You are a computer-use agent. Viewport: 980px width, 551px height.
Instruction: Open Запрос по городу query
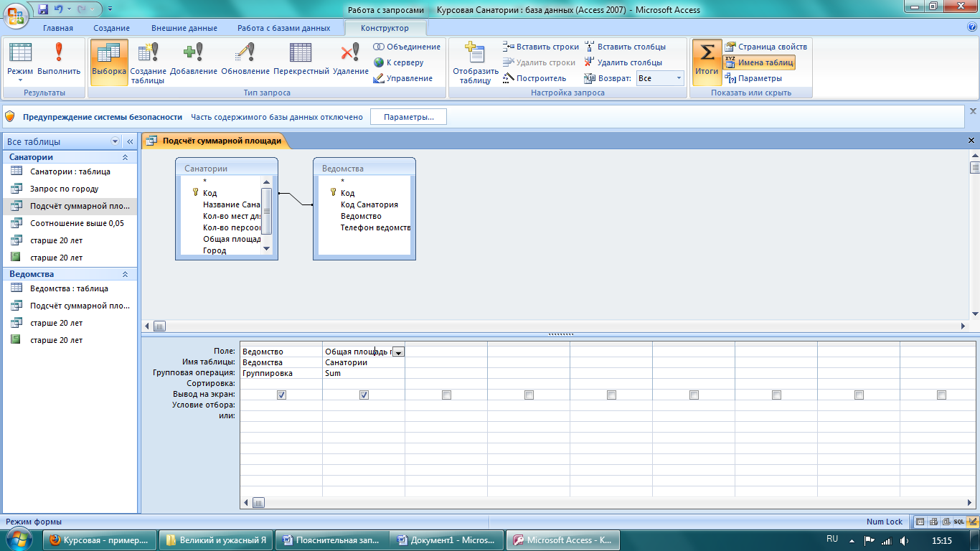point(69,189)
